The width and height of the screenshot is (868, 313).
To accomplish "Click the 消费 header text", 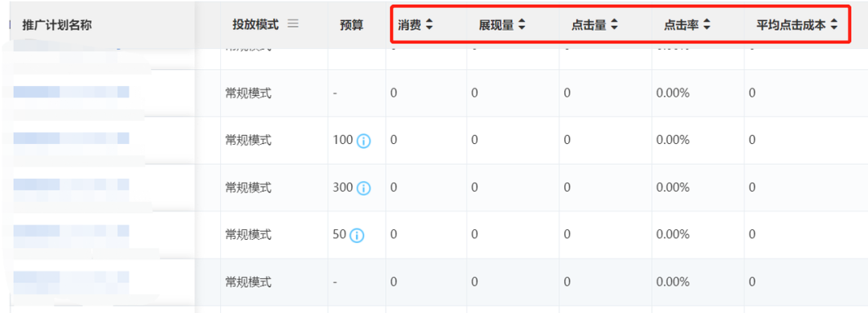I will [x=409, y=25].
